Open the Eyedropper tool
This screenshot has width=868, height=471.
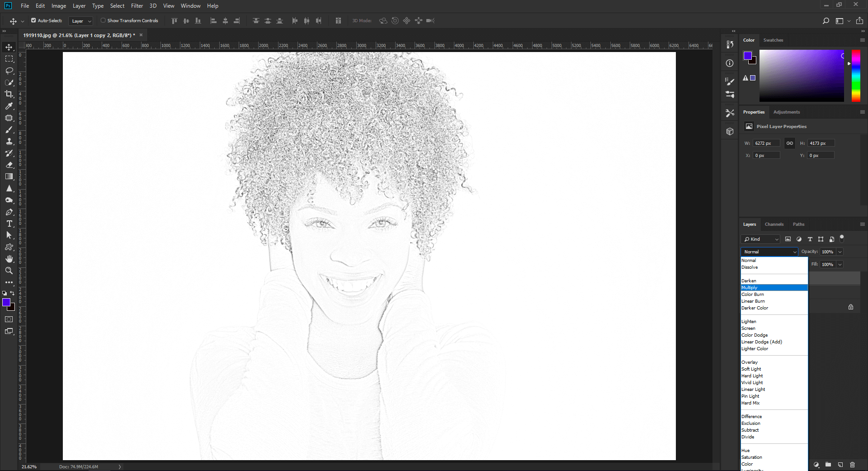pos(9,106)
